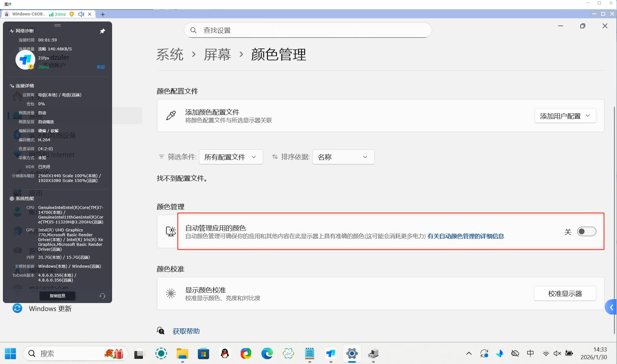Image resolution: width=617 pixels, height=364 pixels.
Task: Enable the 自动管理应用的颜色 toggle
Action: [586, 231]
